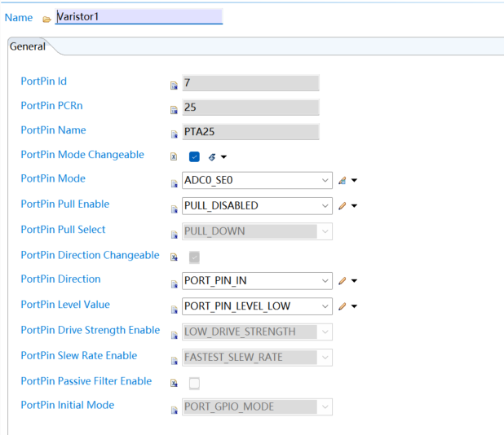
Task: Open arrow menu beside PortPin Mode edit icon
Action: coord(355,181)
